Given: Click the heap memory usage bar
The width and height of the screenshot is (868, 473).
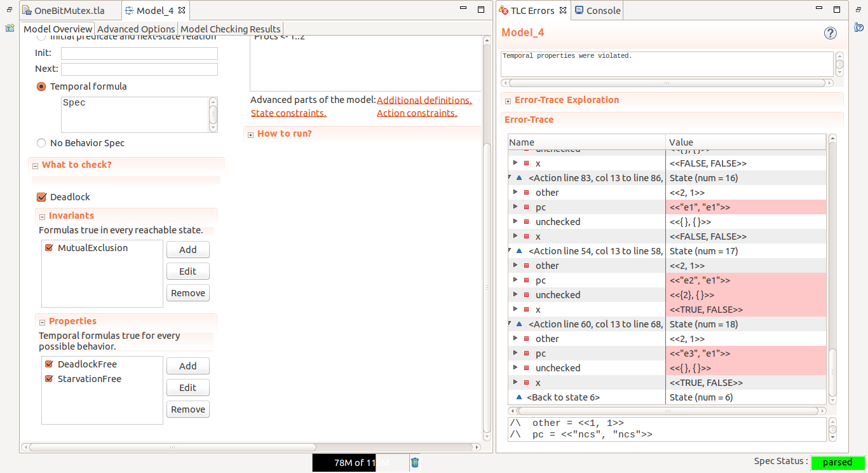Looking at the screenshot, I should [x=360, y=462].
